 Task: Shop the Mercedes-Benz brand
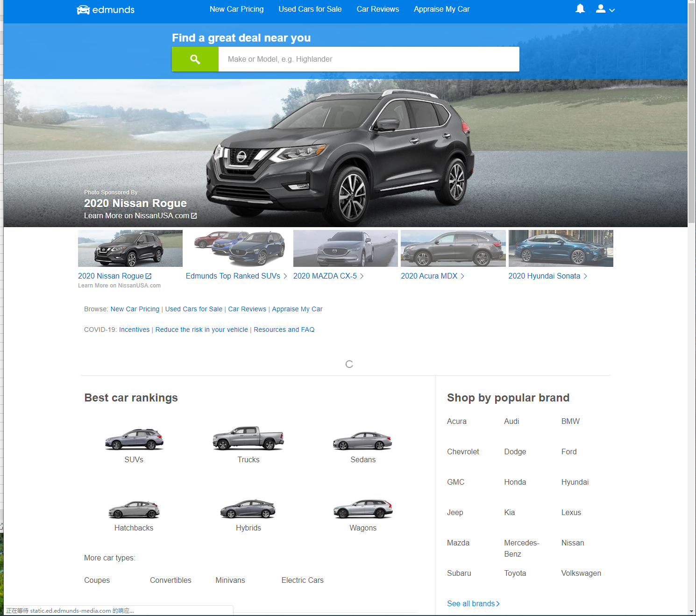(x=522, y=548)
